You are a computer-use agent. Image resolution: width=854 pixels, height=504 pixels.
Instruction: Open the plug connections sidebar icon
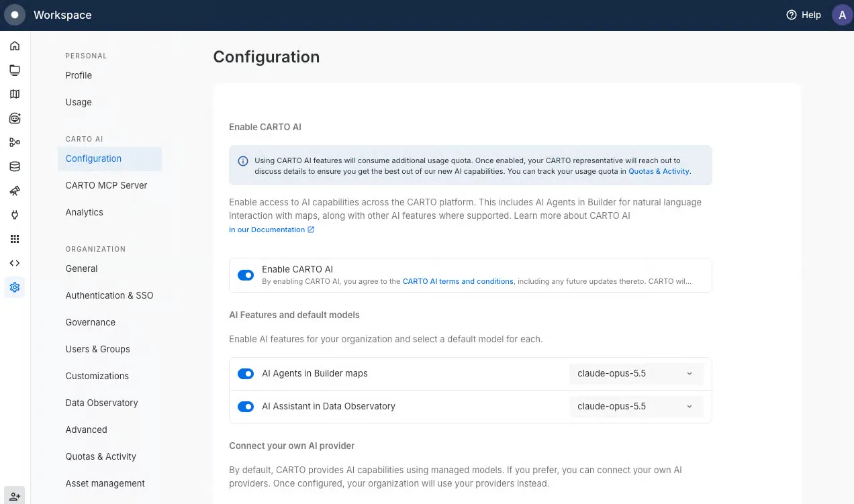click(x=15, y=215)
